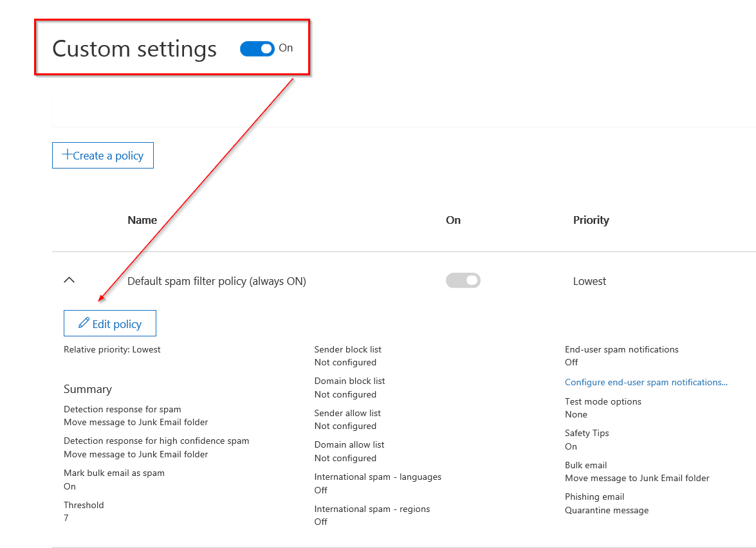Click the pencil icon on Edit policy
The width and height of the screenshot is (756, 548).
click(84, 323)
